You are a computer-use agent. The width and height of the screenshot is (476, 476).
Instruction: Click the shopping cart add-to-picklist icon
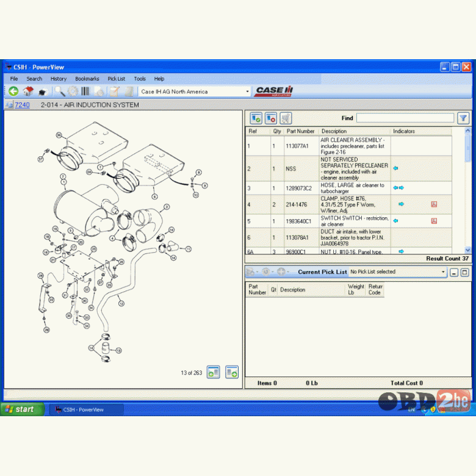(x=286, y=118)
